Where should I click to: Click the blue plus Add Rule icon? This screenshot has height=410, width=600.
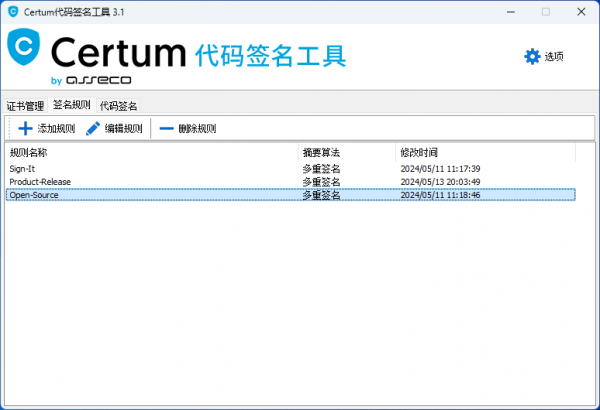25,128
